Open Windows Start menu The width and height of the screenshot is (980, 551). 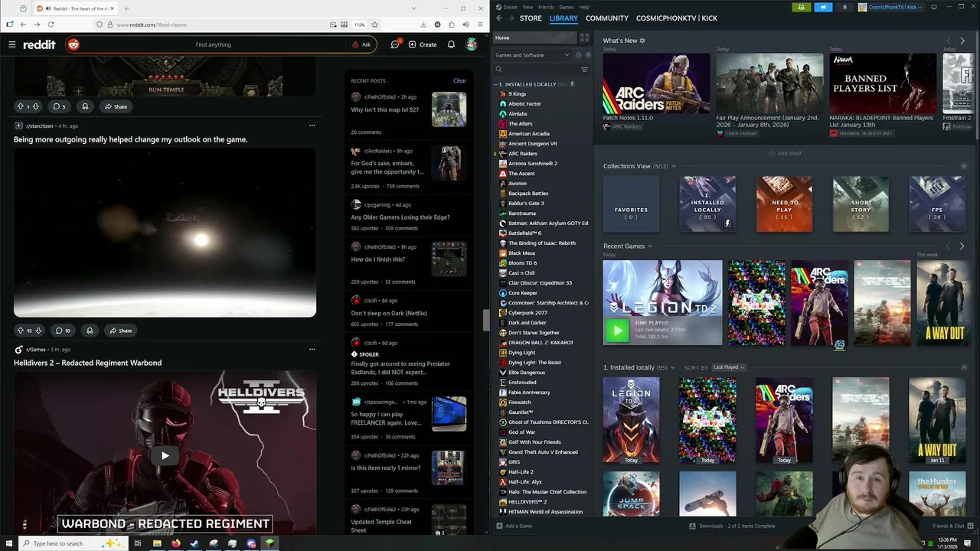pyautogui.click(x=8, y=543)
